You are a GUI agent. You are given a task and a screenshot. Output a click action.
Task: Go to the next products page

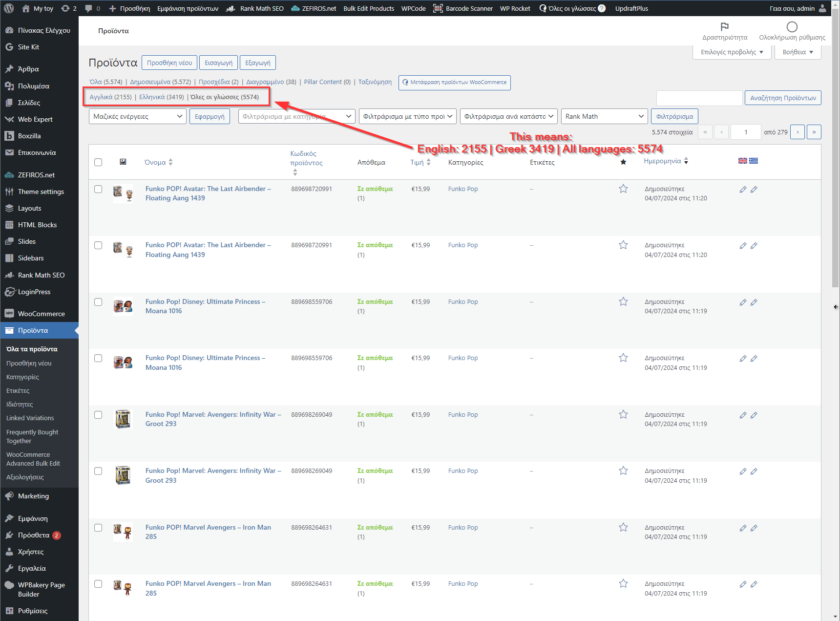798,132
